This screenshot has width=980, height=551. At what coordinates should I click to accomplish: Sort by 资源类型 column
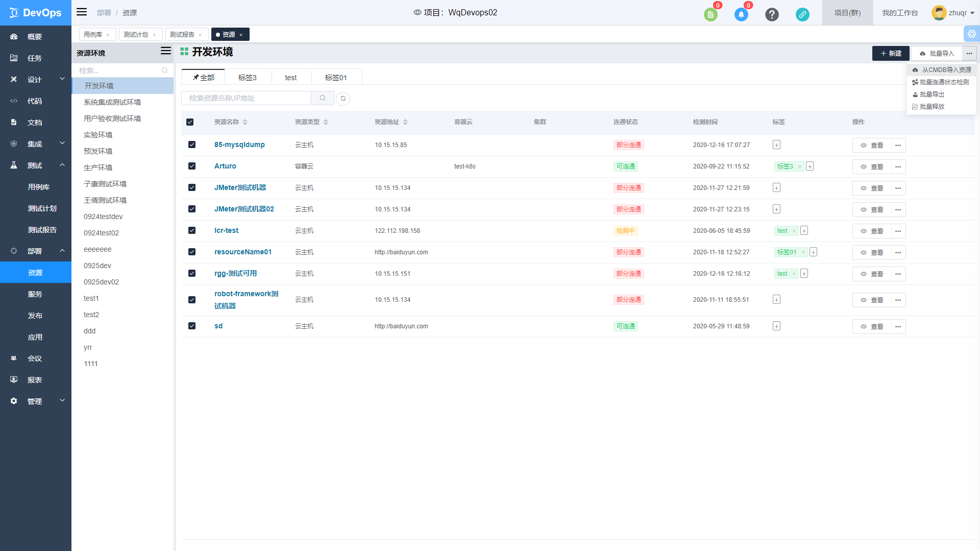tap(326, 122)
